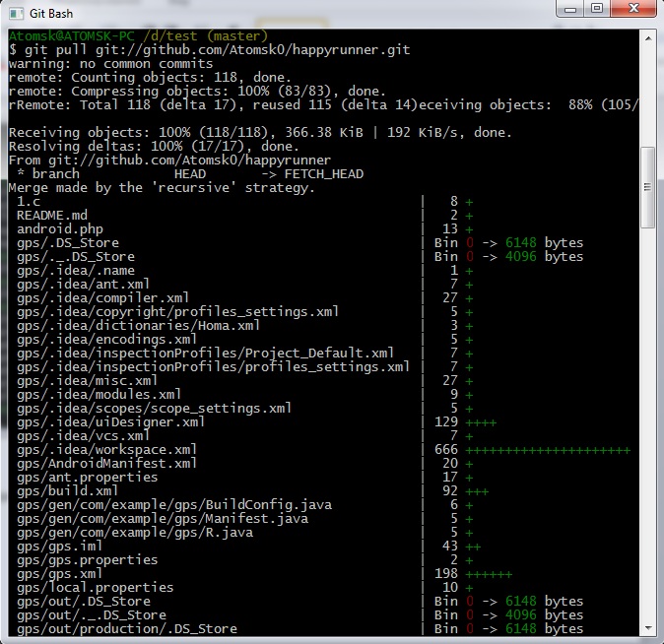Image resolution: width=664 pixels, height=644 pixels.
Task: Click 'gps/ant.properties' row
Action: coord(245,478)
